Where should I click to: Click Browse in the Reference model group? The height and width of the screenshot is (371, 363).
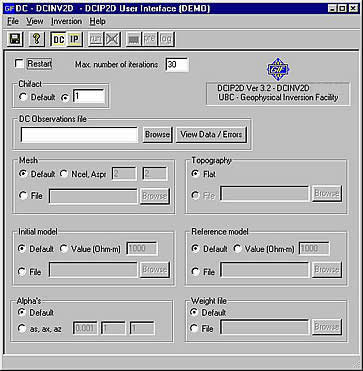tap(327, 270)
